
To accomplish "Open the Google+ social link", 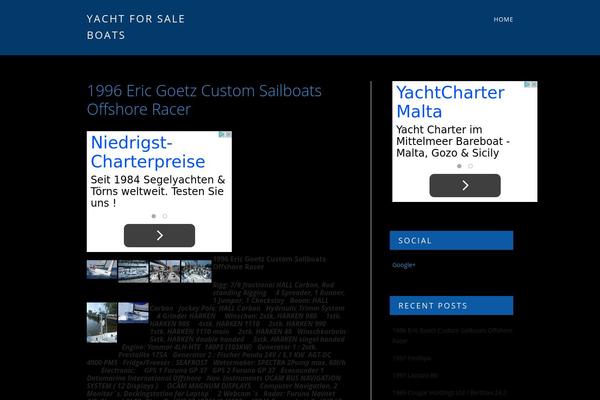I will pos(404,265).
